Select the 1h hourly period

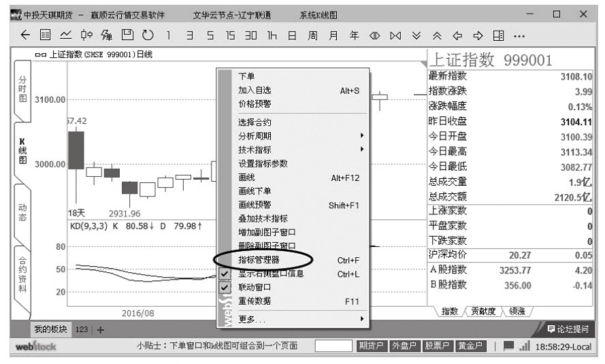coord(272,35)
